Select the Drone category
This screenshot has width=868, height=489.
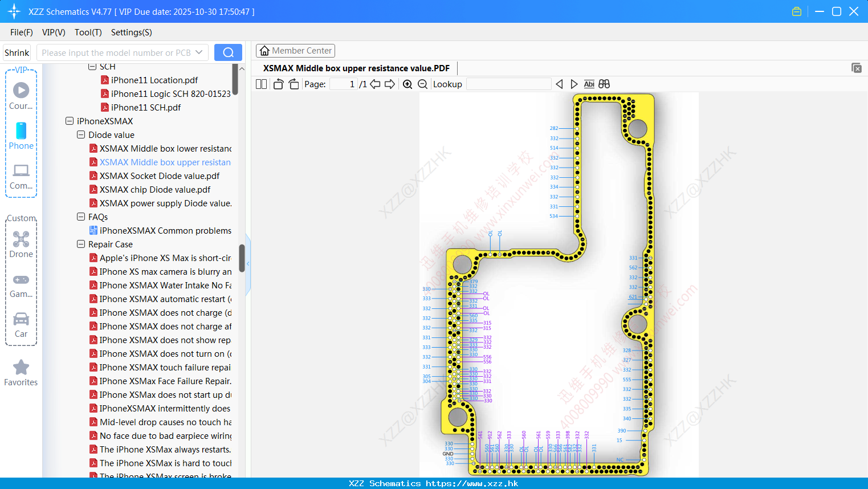tap(21, 244)
